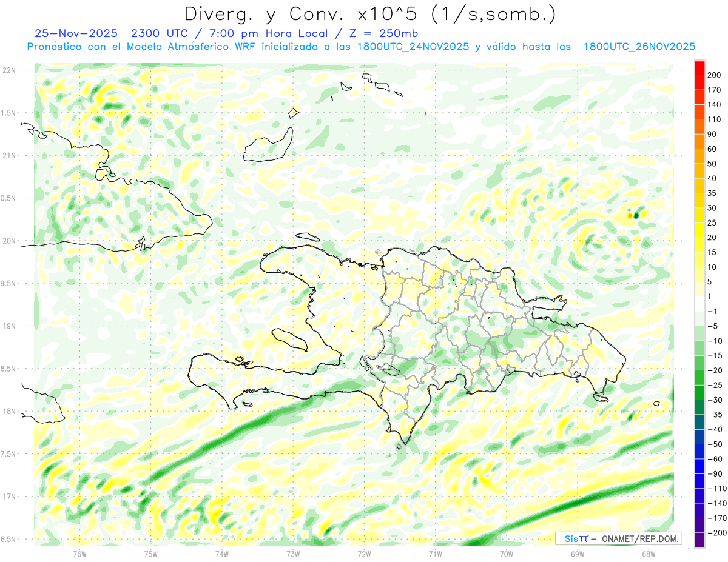Click the dark purple swatch below -200
Image resolution: width=728 pixels, height=562 pixels.
[x=699, y=540]
